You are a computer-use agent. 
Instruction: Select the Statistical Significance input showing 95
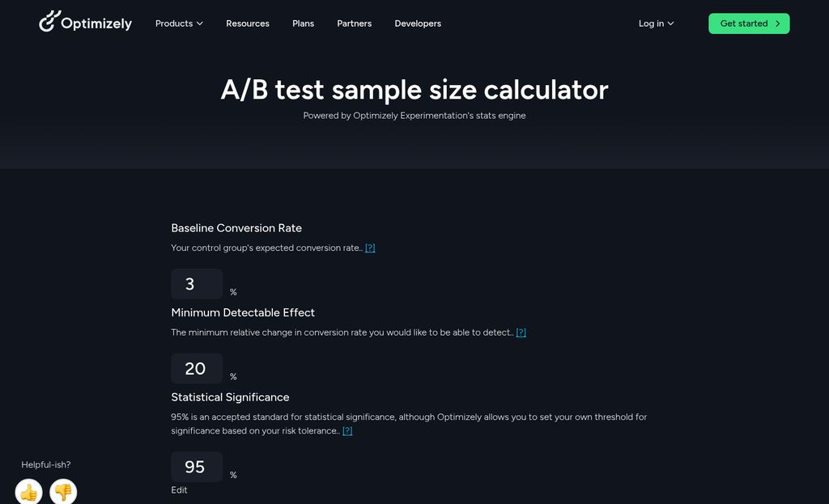(197, 466)
